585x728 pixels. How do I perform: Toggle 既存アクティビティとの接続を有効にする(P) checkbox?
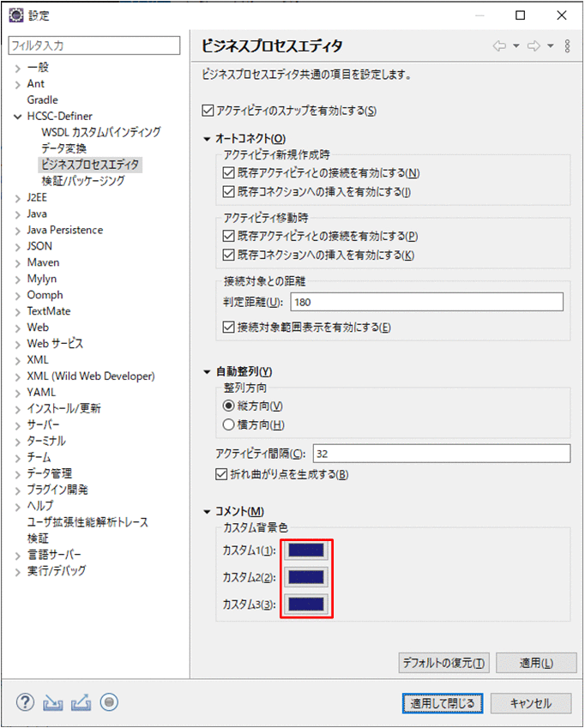(x=228, y=237)
